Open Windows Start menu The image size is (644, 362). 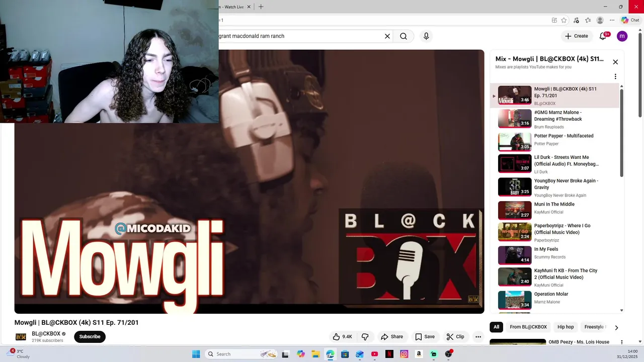click(x=196, y=354)
